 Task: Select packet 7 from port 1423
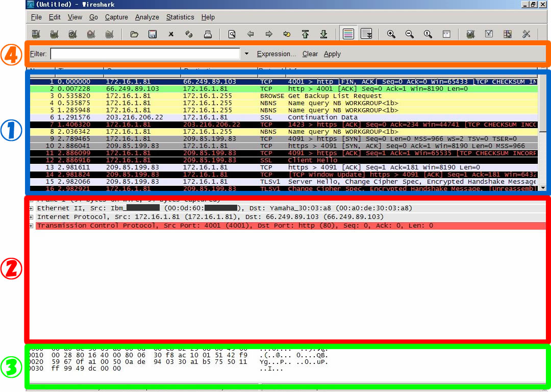(x=284, y=125)
